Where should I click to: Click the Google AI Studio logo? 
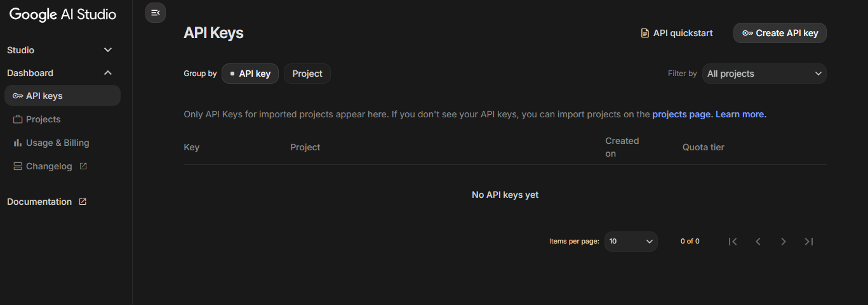[x=63, y=15]
